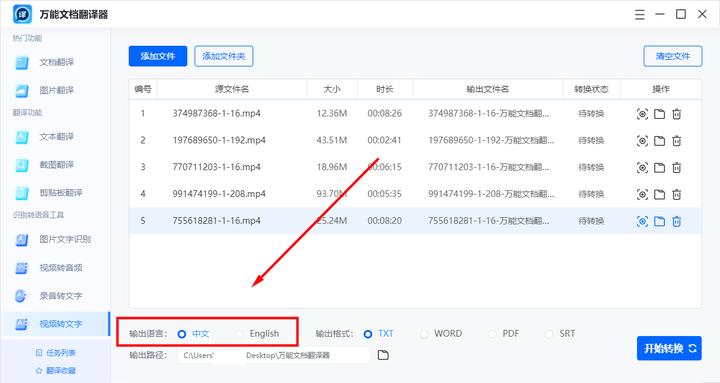
Task: Delete row 197689650-1-192.mp4 with trash icon
Action: pos(676,141)
